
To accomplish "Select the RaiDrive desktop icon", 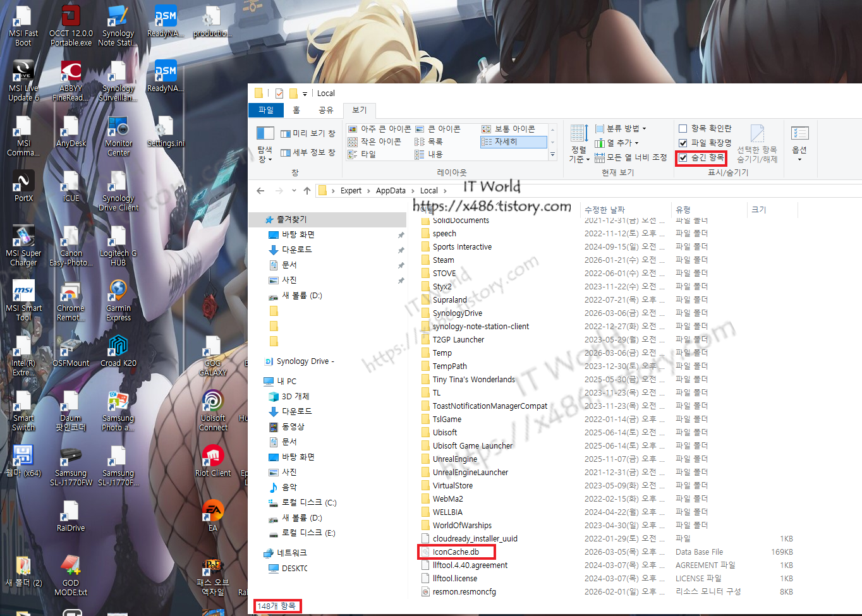I will 71,516.
